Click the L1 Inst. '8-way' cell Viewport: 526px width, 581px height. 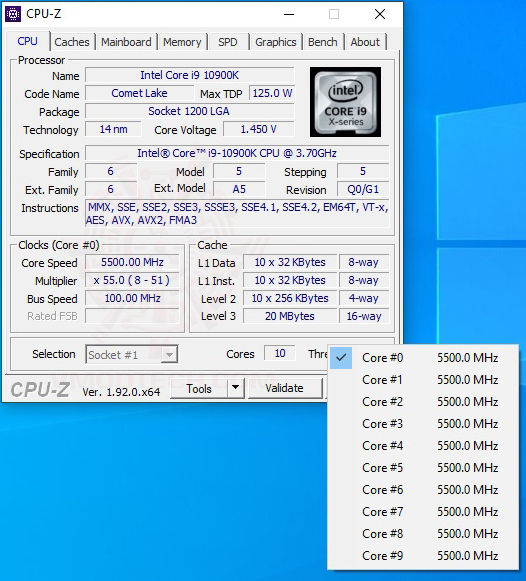(x=364, y=280)
